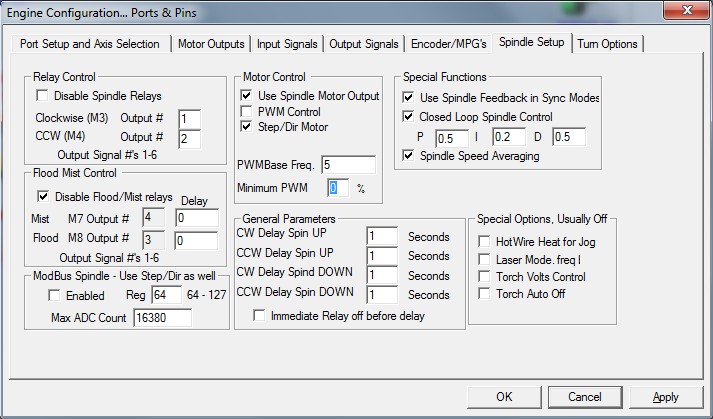Click the PWMBase Freq. input field
This screenshot has width=713, height=419.
point(348,165)
